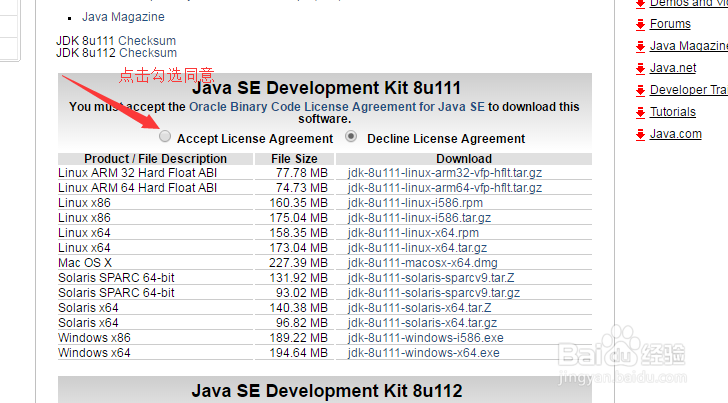
Task: Click red download icon beside Forums
Action: pos(641,24)
